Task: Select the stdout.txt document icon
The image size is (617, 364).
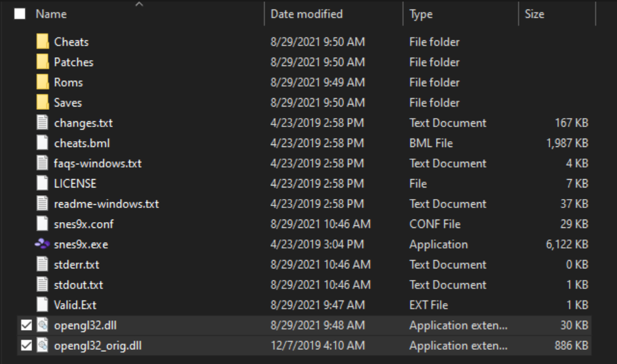Action: [x=42, y=284]
